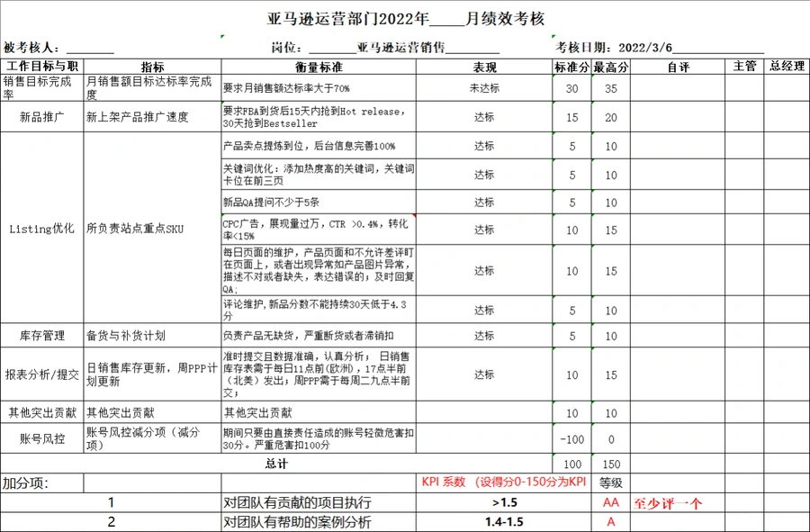Select the 总经理 column header
Screen dimensions: 810x532
coord(787,67)
